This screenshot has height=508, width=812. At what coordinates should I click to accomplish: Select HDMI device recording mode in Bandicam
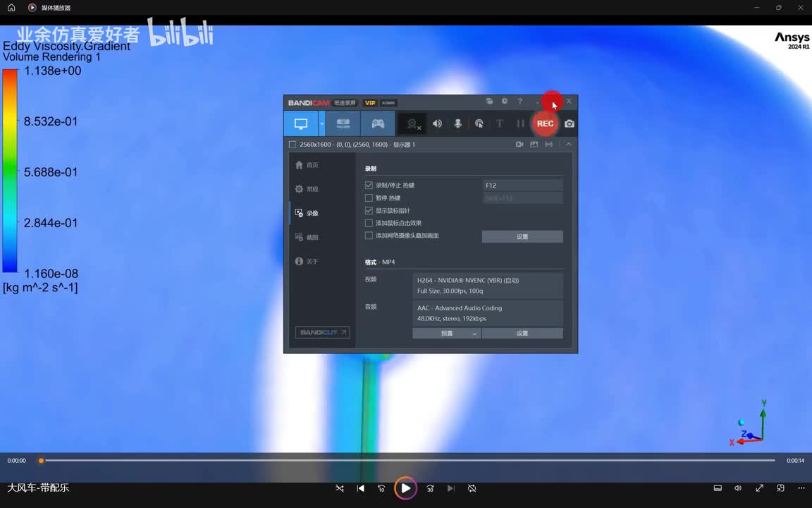pyautogui.click(x=343, y=124)
